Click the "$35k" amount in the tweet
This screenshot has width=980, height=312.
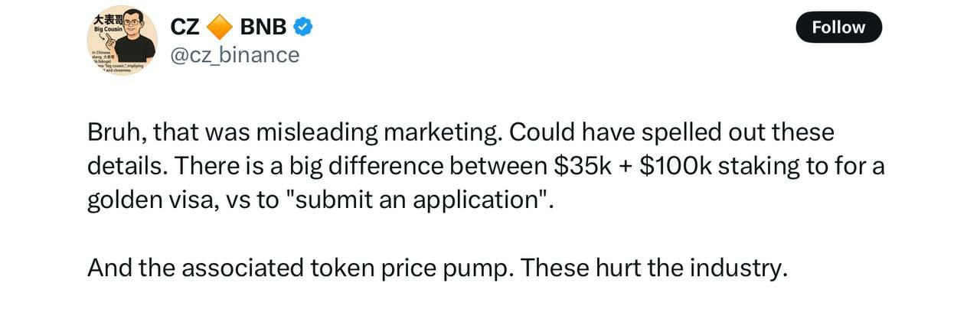[583, 166]
